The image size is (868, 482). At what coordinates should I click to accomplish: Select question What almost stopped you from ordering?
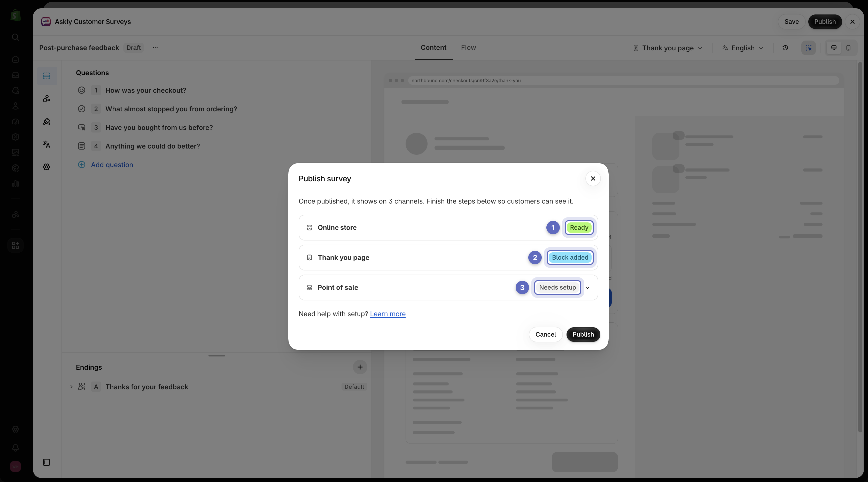(x=171, y=109)
